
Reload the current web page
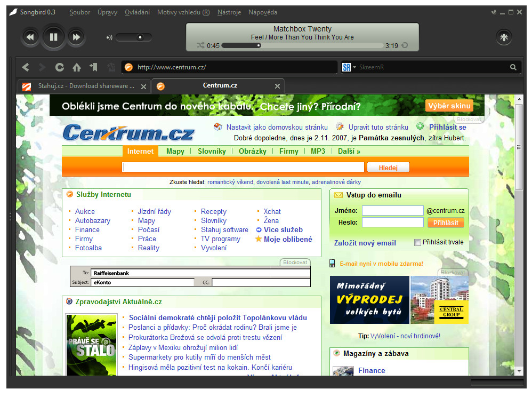(60, 67)
